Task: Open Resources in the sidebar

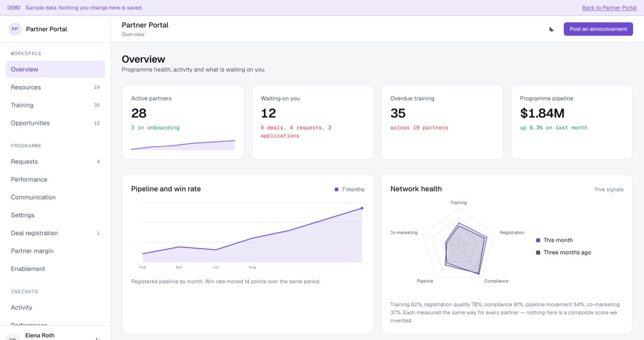Action: 55,87
